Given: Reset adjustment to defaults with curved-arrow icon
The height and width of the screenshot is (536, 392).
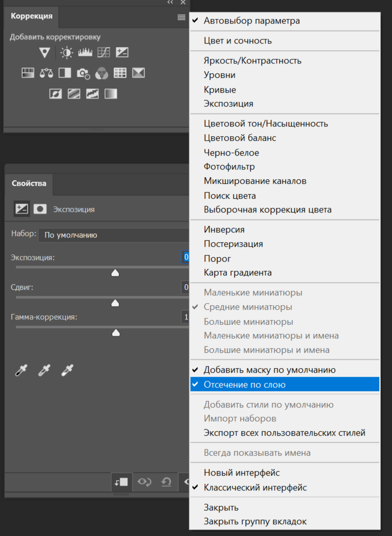Looking at the screenshot, I should [166, 482].
